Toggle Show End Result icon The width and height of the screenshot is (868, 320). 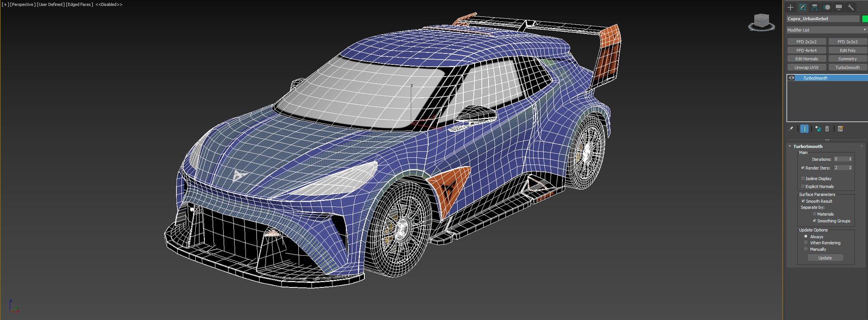(x=804, y=129)
